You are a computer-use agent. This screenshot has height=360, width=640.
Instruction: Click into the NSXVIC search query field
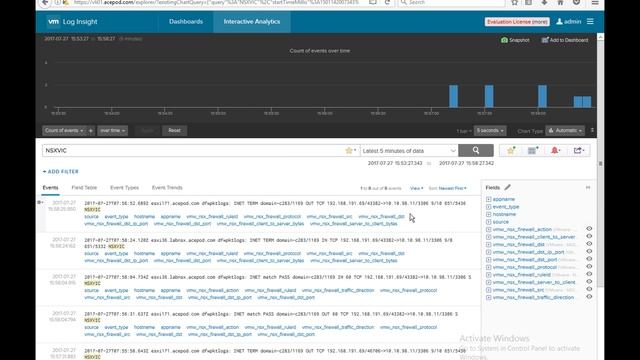pyautogui.click(x=193, y=151)
